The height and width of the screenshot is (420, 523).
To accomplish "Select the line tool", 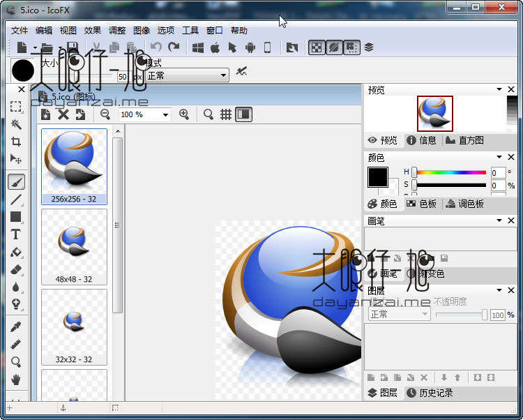I will [15, 200].
